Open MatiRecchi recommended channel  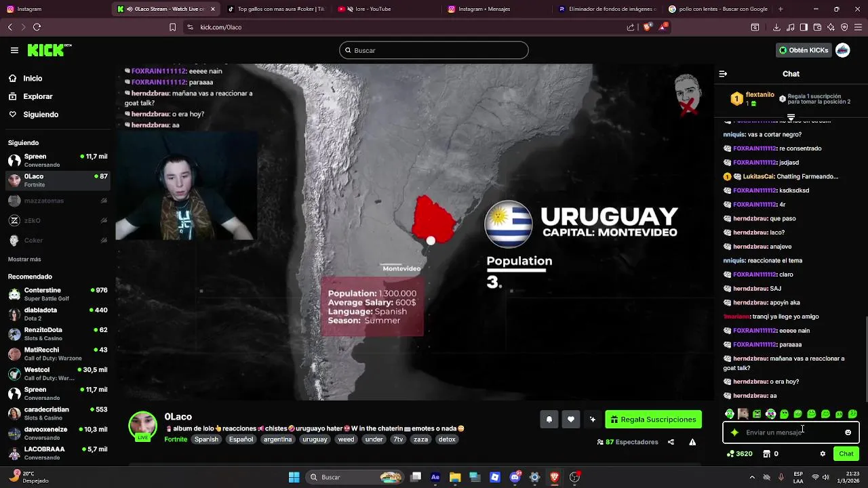[x=58, y=354]
